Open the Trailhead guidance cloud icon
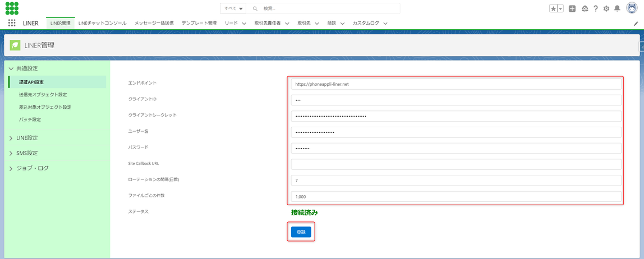644x259 pixels. tap(585, 8)
